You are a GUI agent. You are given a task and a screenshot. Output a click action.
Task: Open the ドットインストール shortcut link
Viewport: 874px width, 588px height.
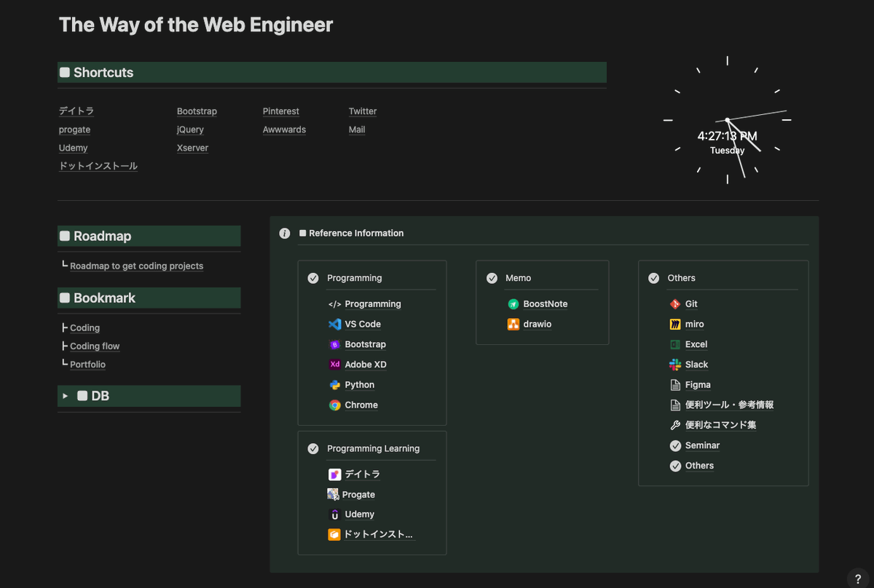[98, 166]
